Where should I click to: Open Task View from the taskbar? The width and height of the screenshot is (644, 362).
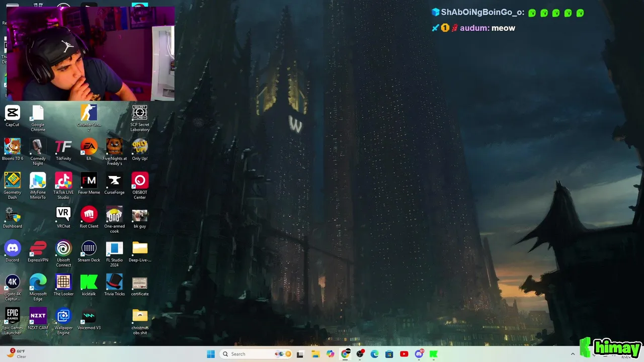point(300,354)
